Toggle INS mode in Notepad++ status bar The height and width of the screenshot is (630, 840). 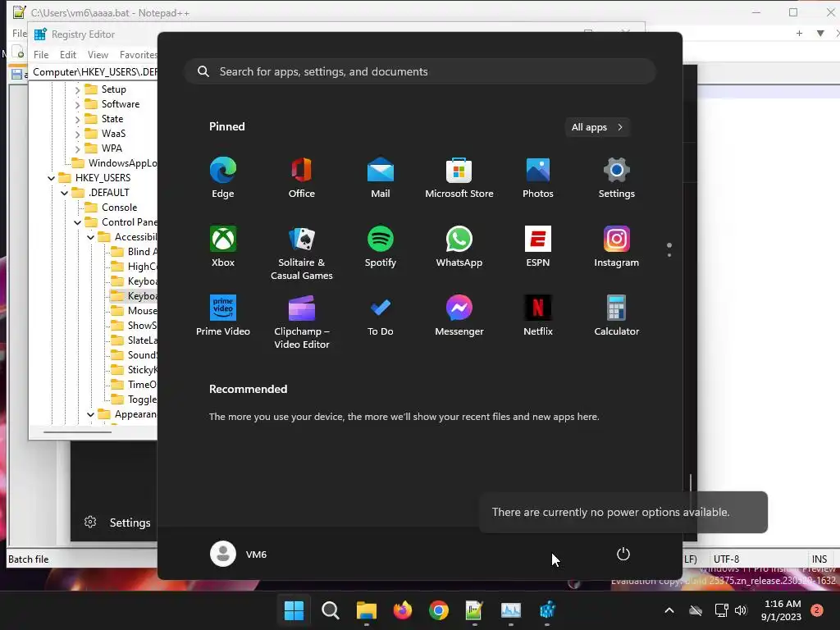pos(819,559)
